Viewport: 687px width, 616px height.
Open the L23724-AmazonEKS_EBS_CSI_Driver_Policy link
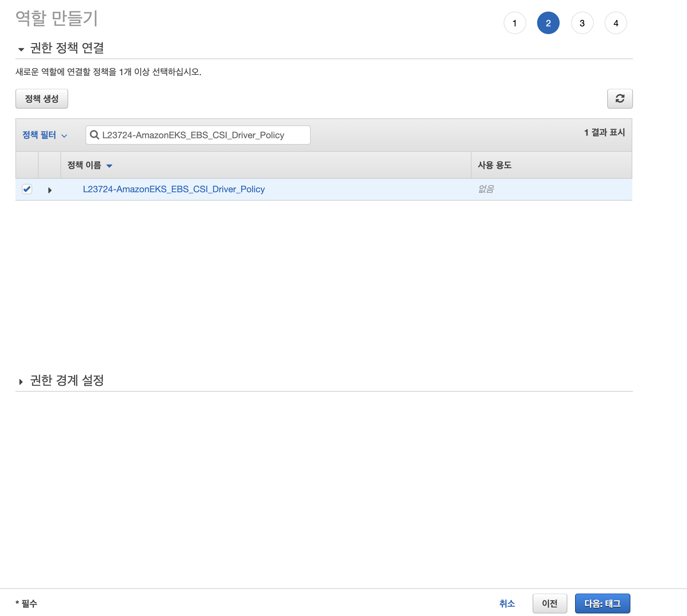pos(174,190)
